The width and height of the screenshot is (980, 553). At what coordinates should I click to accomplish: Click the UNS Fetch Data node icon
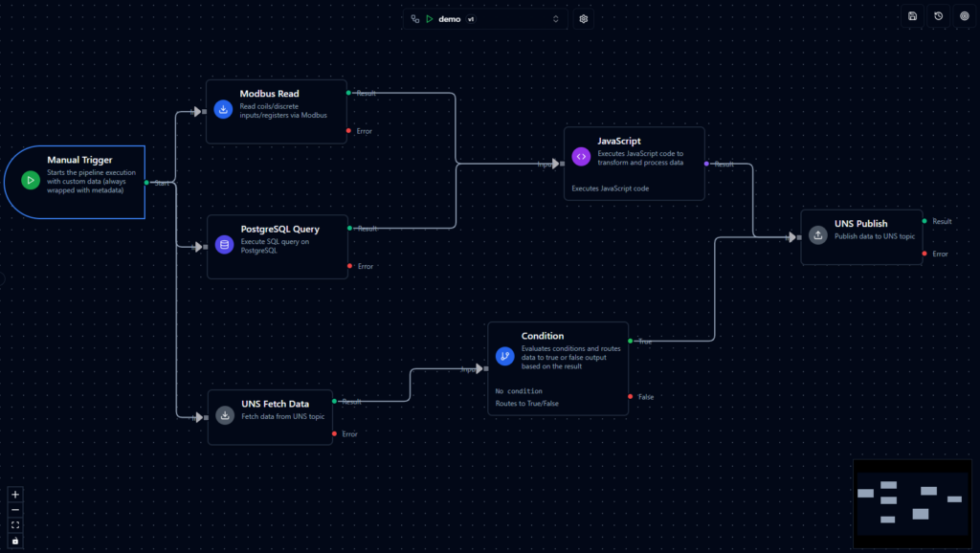point(225,415)
